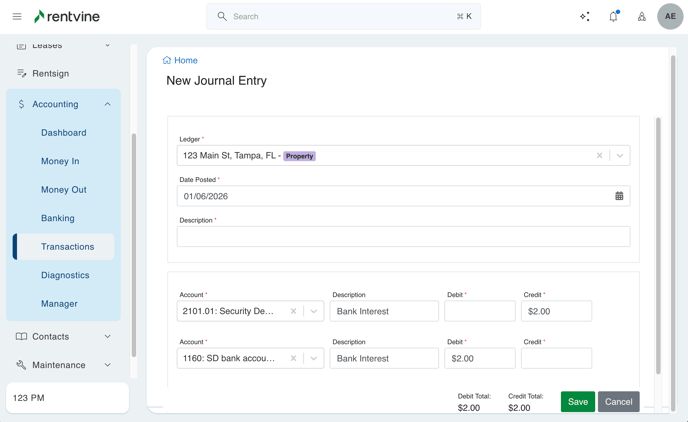Viewport: 688px width, 422px height.
Task: Collapse the Accounting sidebar section
Action: [108, 104]
